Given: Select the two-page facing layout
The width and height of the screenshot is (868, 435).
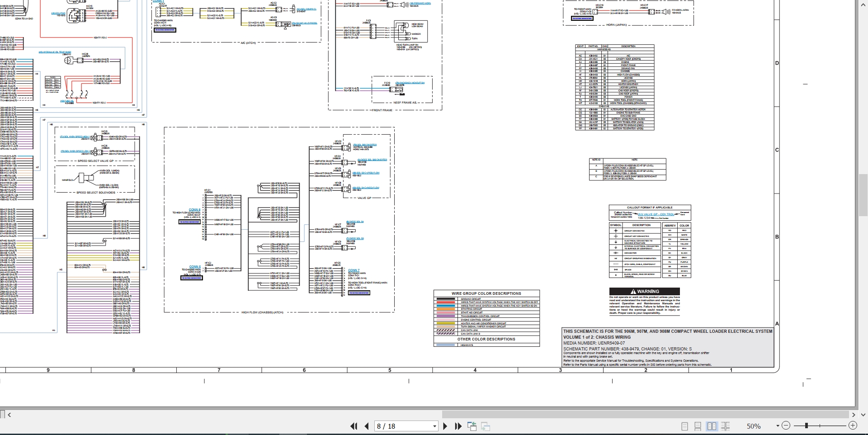Looking at the screenshot, I should tap(712, 426).
